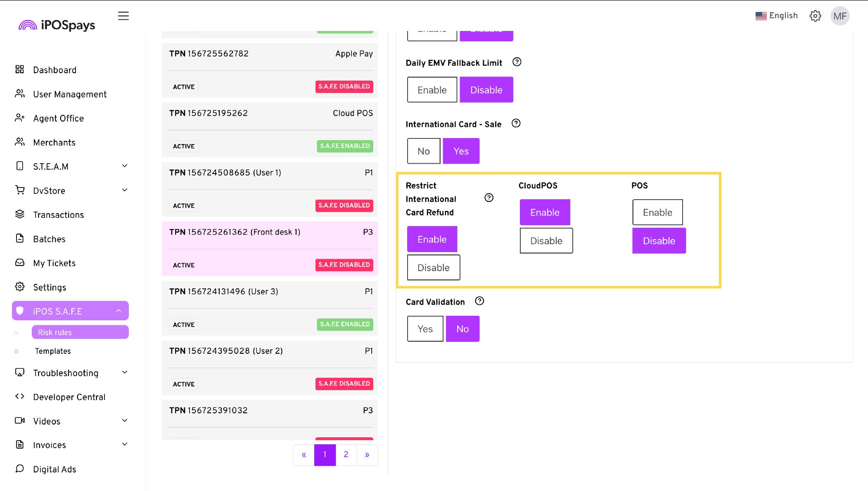Expand the DvStore sidebar section
Screen dimensions: 868x491
(x=71, y=191)
